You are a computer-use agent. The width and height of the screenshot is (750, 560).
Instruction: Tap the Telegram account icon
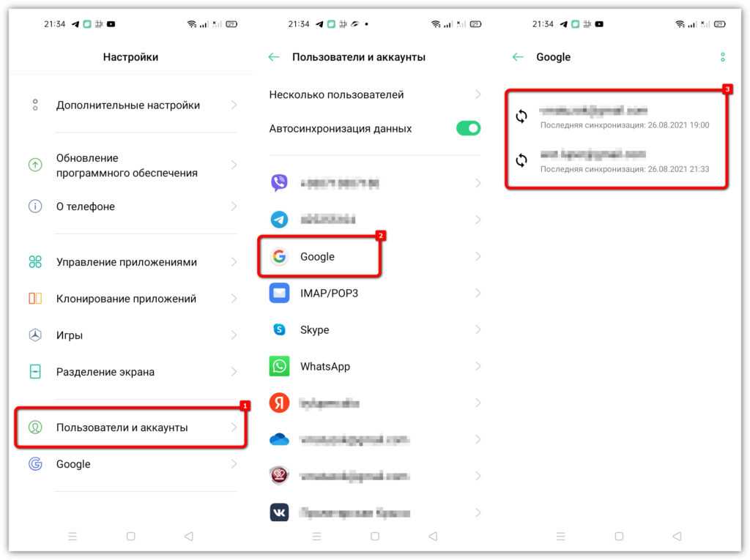[279, 220]
